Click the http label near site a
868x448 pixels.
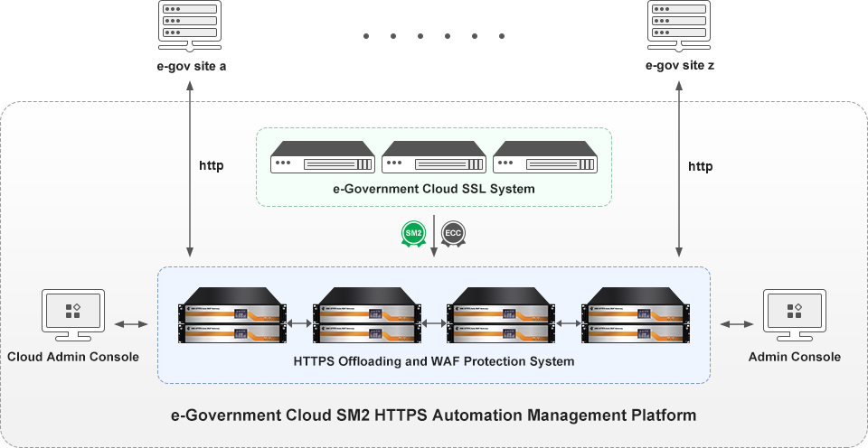pos(212,166)
